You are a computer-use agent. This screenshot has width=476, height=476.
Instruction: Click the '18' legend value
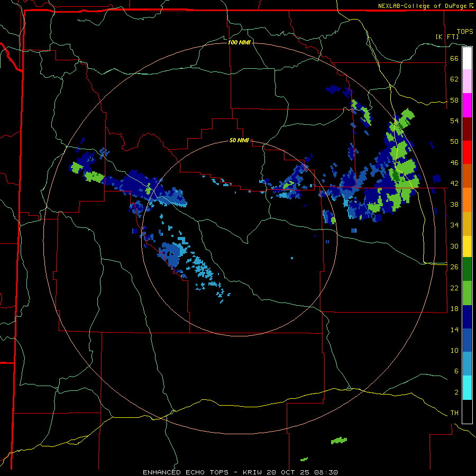[454, 309]
